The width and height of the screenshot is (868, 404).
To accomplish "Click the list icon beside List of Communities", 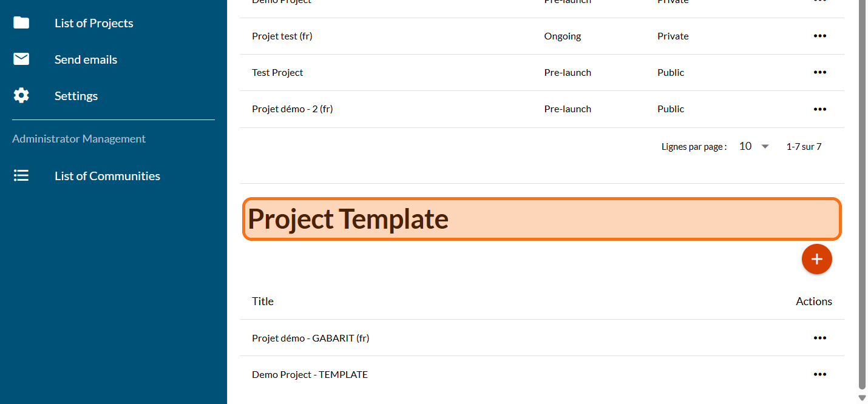I will tap(21, 176).
